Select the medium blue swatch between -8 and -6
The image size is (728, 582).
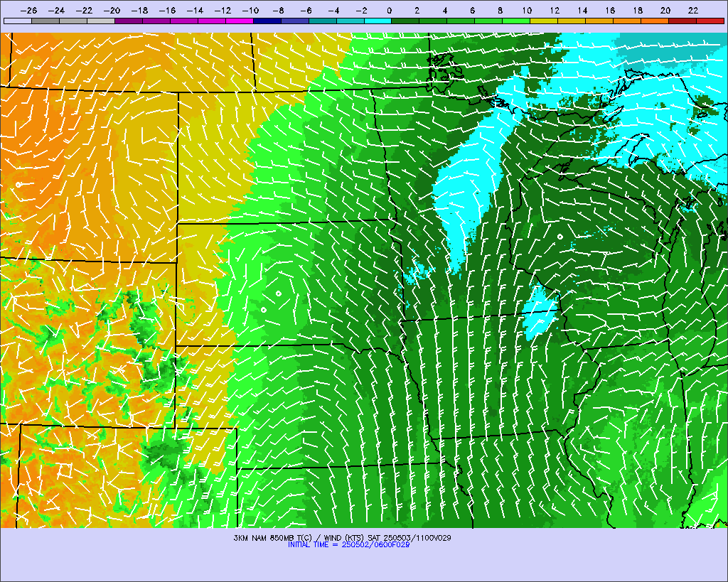(295, 21)
